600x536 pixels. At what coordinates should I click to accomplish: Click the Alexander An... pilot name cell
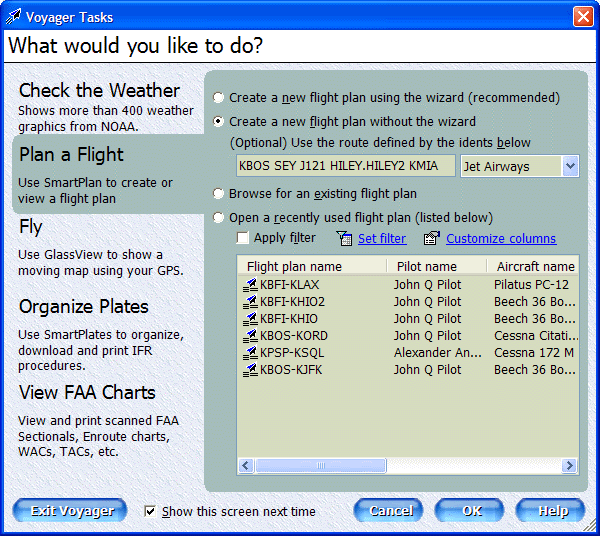[x=438, y=353]
